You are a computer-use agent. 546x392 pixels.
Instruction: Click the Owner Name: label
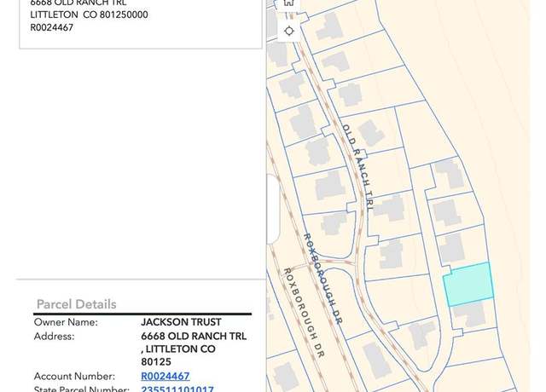pos(66,322)
